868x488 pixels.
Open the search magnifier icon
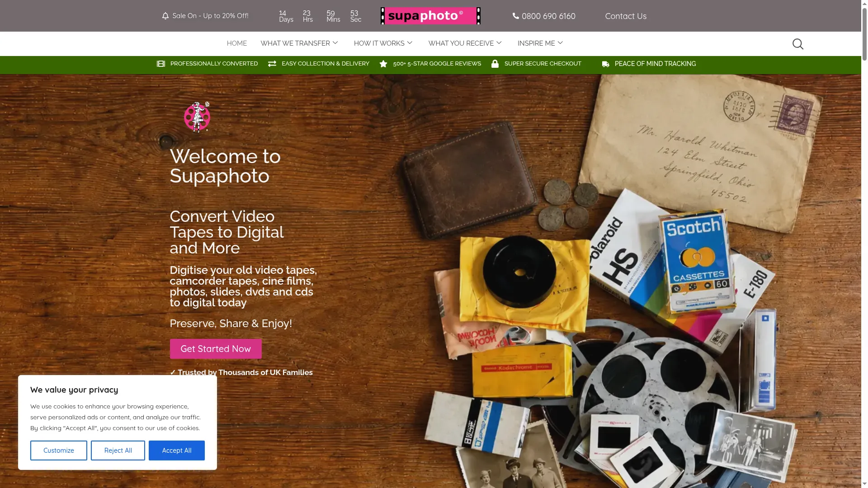(x=797, y=44)
